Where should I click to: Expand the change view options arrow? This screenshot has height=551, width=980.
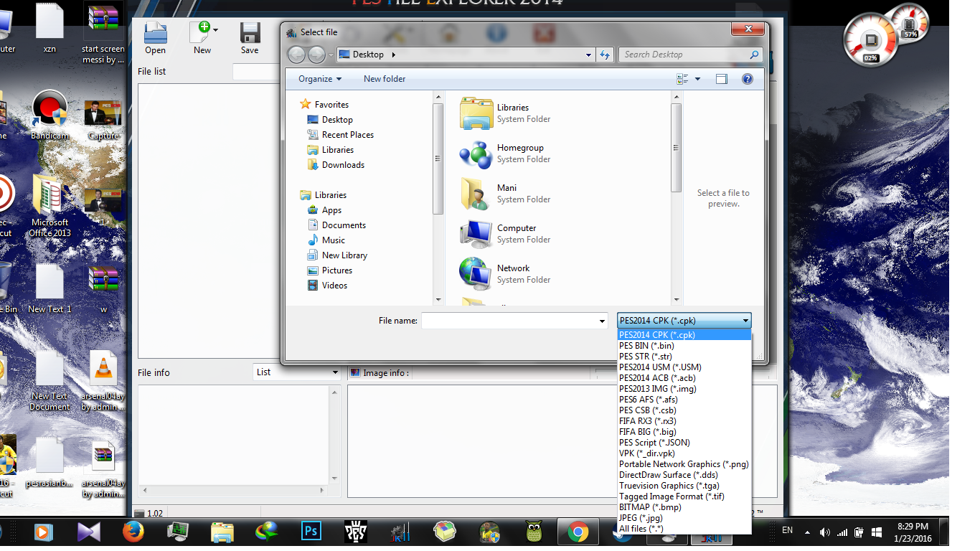click(x=697, y=79)
